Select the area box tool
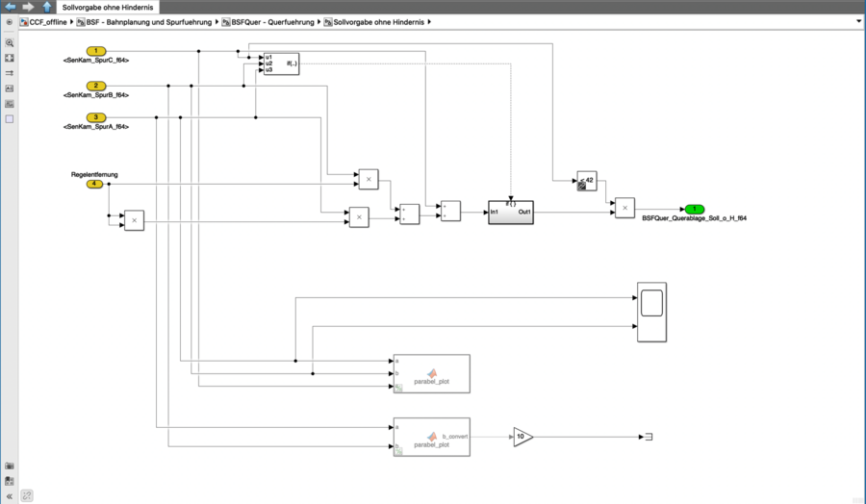This screenshot has width=866, height=504. pos(10,119)
